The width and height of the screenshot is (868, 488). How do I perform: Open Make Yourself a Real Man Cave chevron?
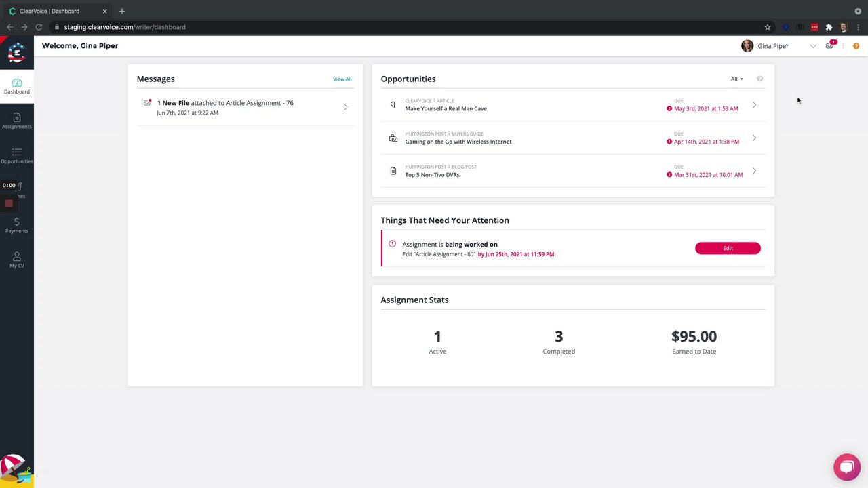point(754,105)
